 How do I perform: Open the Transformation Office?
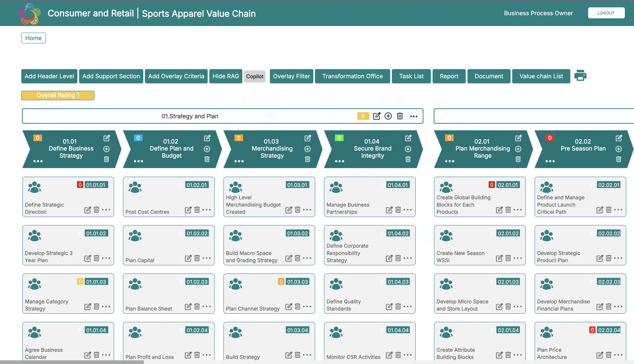click(x=353, y=76)
